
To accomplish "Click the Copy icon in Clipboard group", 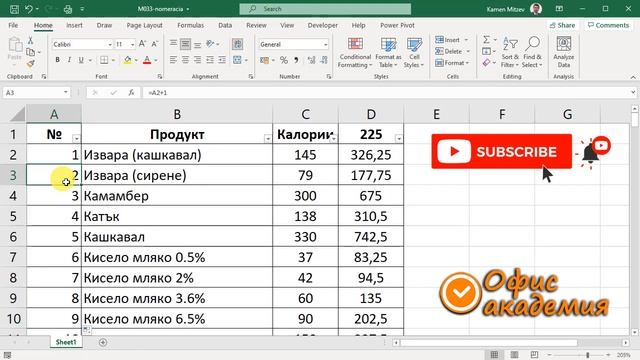I will click(x=30, y=52).
